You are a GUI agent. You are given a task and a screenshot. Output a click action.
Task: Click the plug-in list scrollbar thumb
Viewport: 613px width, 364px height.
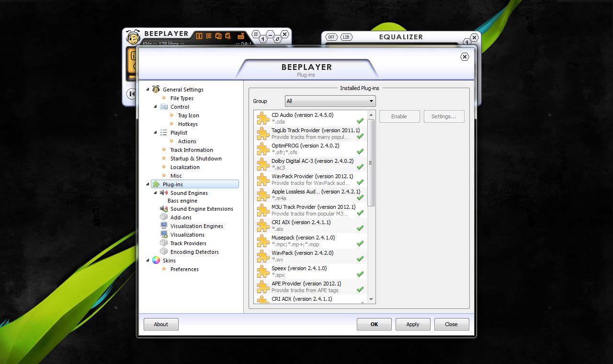pos(371,163)
